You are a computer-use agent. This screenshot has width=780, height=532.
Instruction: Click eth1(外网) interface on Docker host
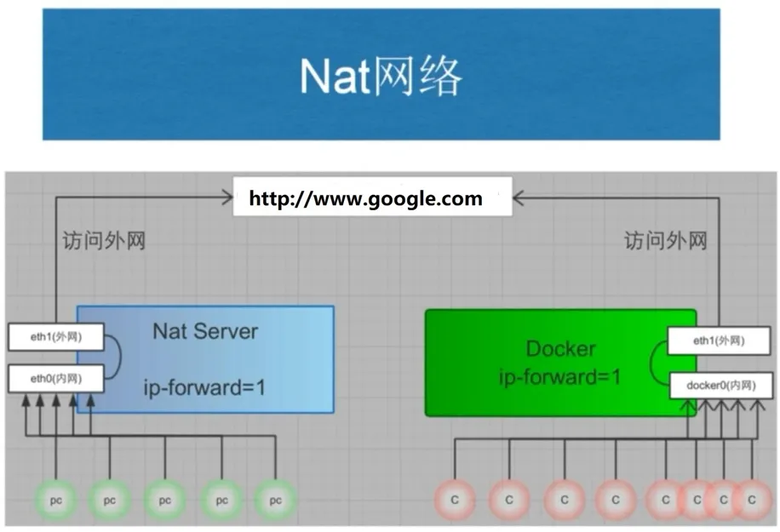pyautogui.click(x=719, y=341)
